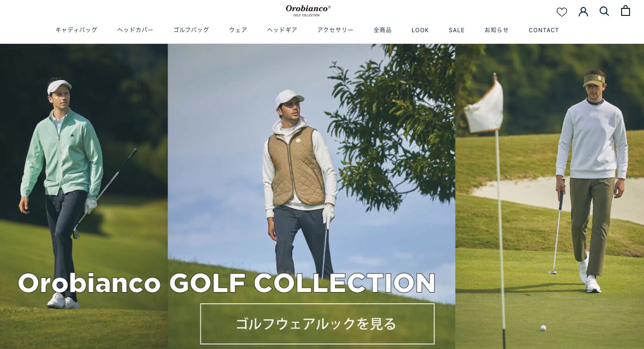Open the お知らせ news page
Viewport: 644px width, 349px height.
497,30
